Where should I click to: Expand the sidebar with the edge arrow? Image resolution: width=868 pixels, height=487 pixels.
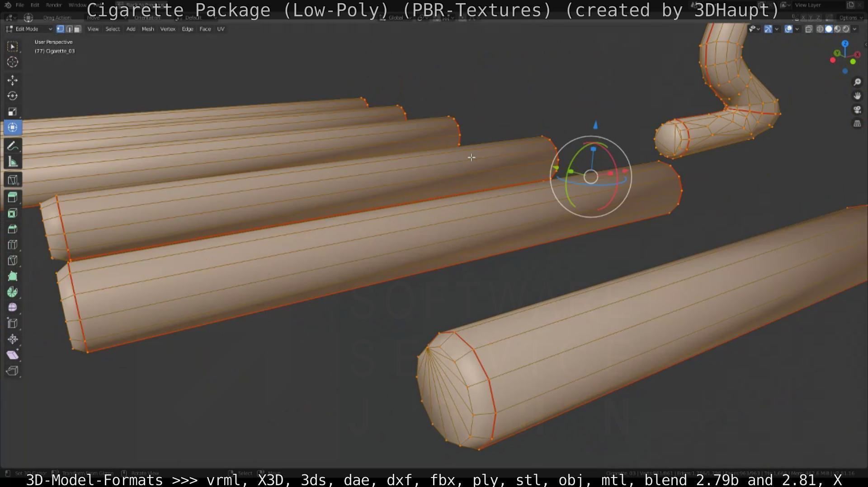[865, 44]
